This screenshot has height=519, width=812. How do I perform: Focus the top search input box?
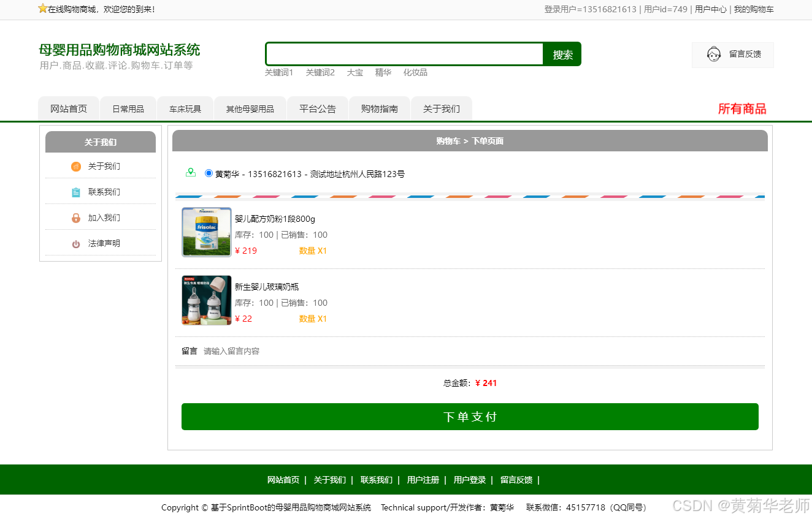pyautogui.click(x=405, y=54)
